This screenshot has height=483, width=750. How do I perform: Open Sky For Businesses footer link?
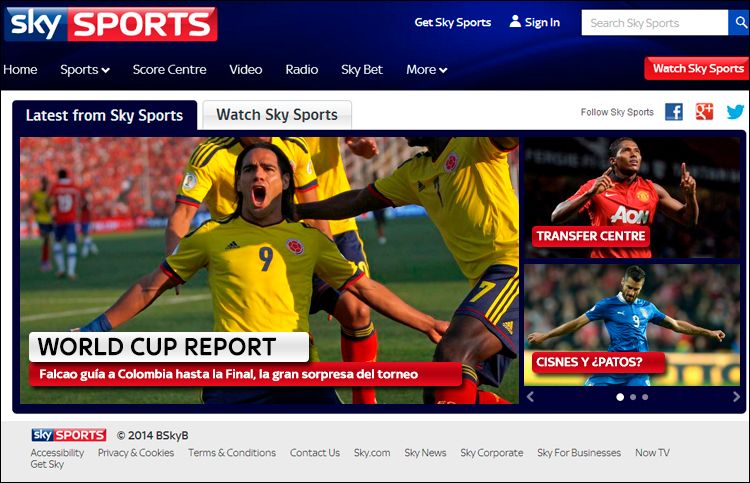tap(579, 452)
